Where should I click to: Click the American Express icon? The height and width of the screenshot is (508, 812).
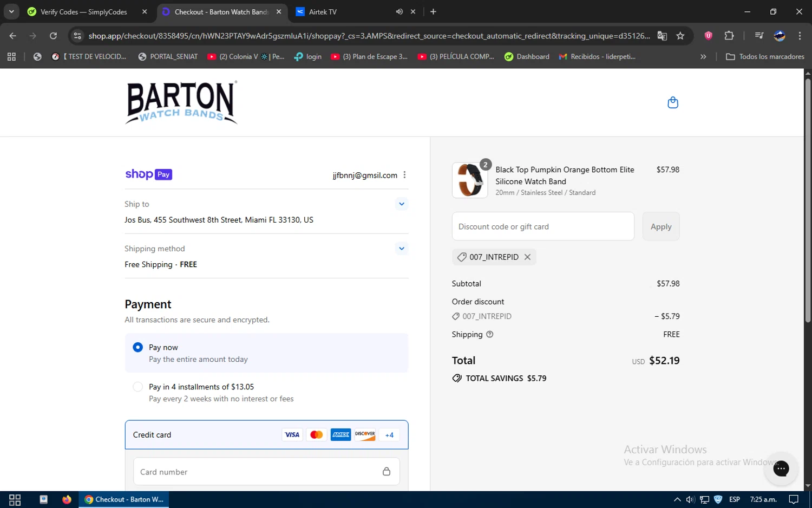point(341,435)
